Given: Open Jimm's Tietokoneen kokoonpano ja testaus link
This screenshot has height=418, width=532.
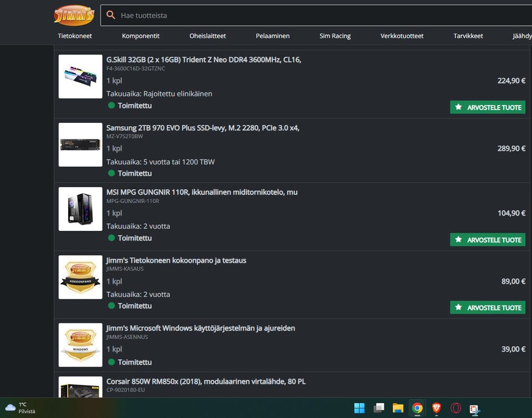Looking at the screenshot, I should (x=176, y=260).
